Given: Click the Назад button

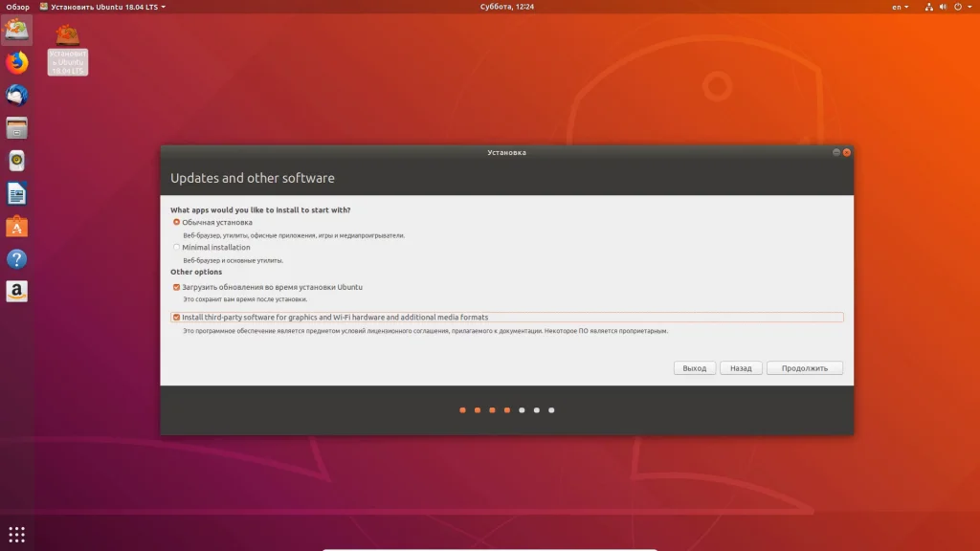Looking at the screenshot, I should coord(741,368).
